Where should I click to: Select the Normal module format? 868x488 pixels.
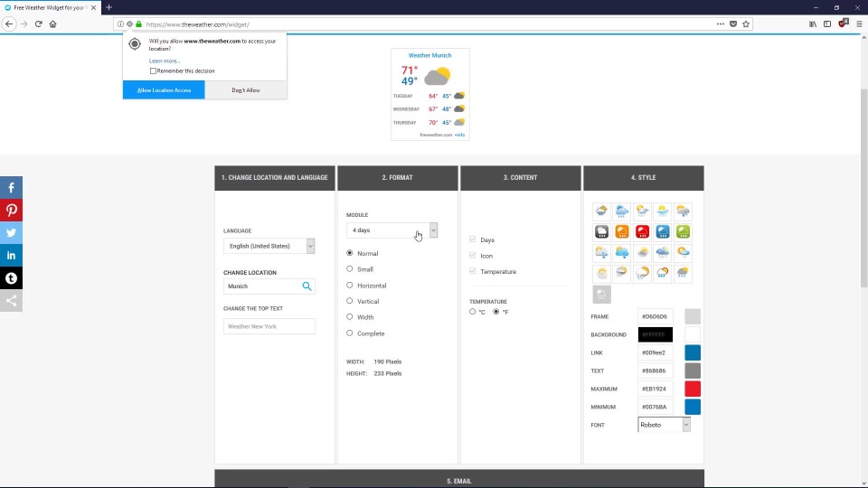[x=349, y=253]
